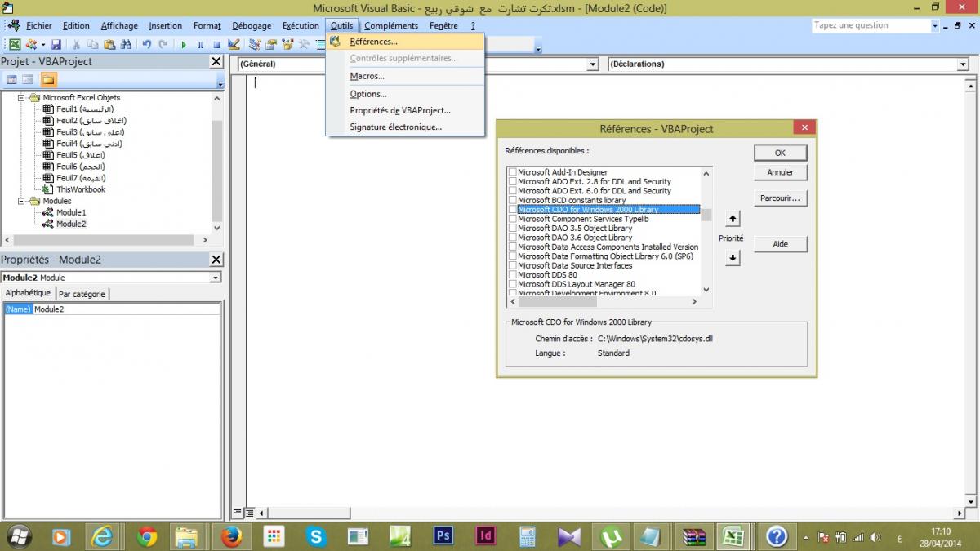Click the Cut scissors icon in toolbar

(x=77, y=44)
